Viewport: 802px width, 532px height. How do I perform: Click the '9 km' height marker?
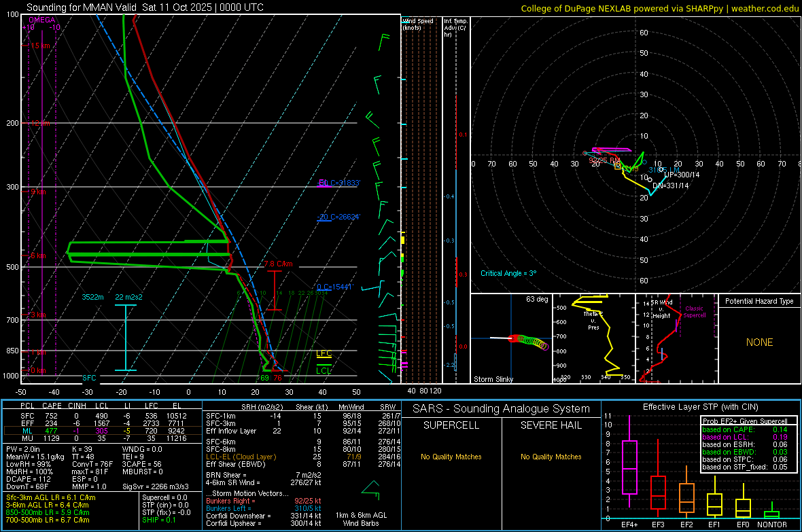[38, 192]
